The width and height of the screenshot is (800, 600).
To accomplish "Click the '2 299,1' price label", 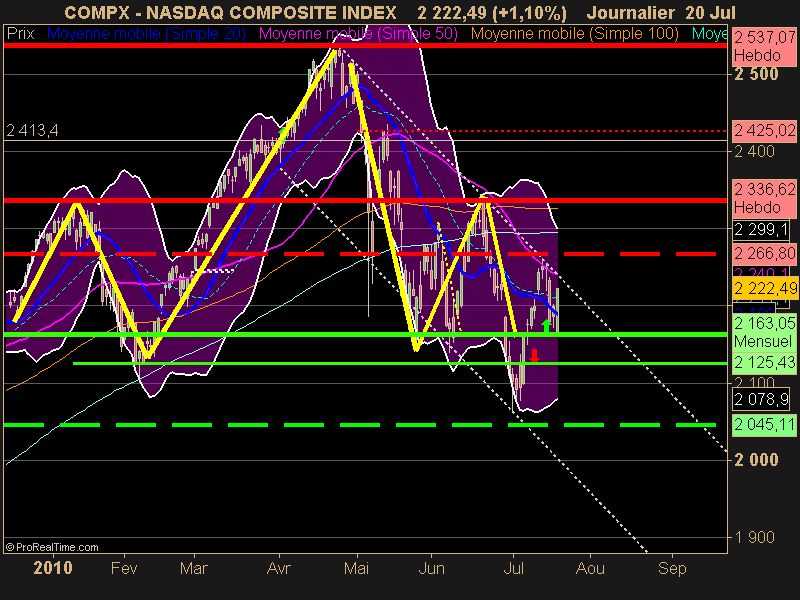I will (761, 230).
